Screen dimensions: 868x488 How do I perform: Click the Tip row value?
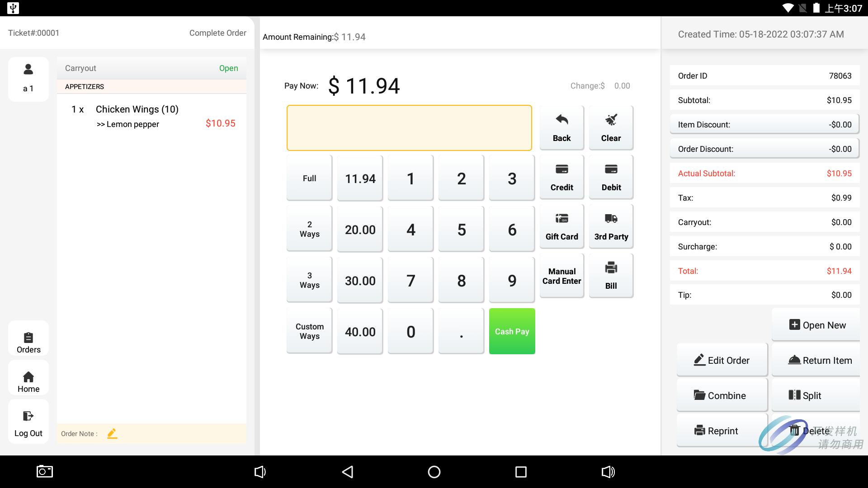pos(841,295)
